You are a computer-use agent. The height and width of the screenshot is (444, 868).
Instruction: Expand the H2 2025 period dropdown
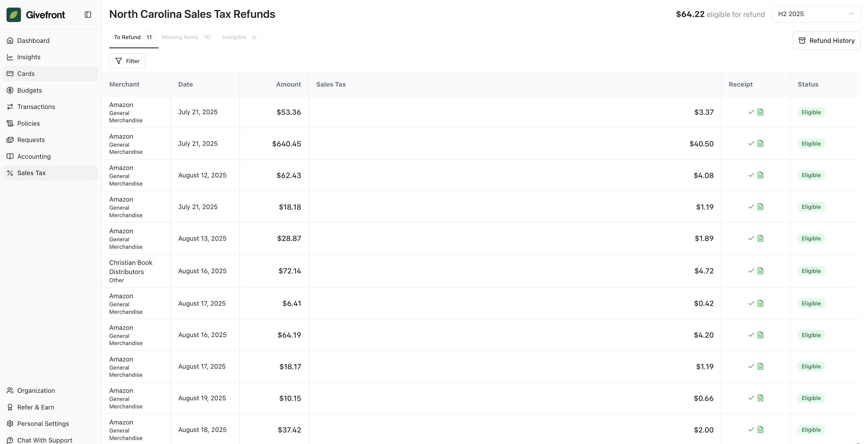[816, 14]
